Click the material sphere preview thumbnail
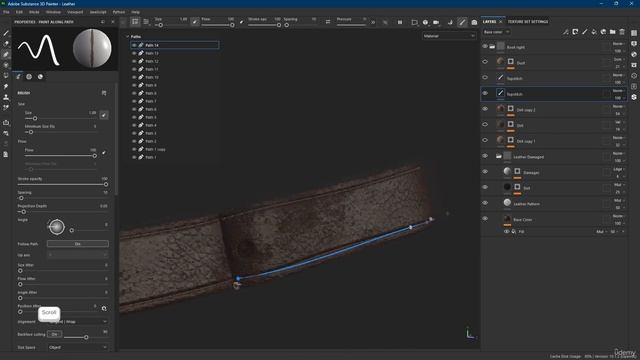The height and width of the screenshot is (360, 640). [92, 48]
